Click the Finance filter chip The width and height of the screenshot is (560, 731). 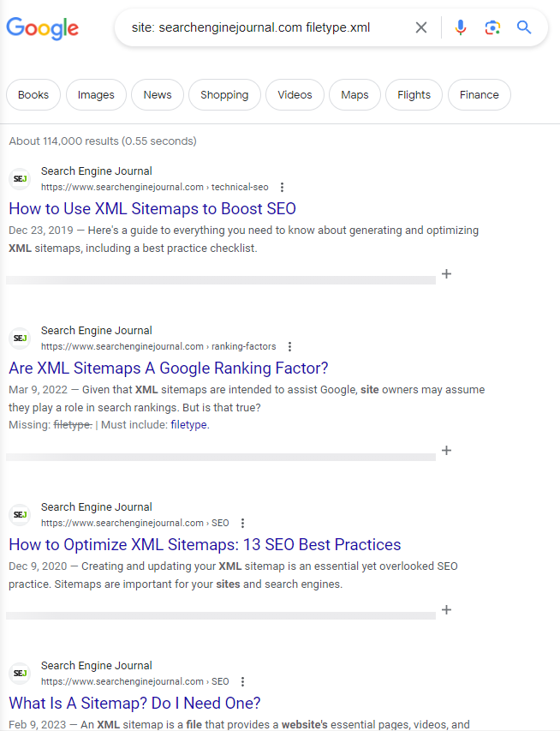click(479, 95)
